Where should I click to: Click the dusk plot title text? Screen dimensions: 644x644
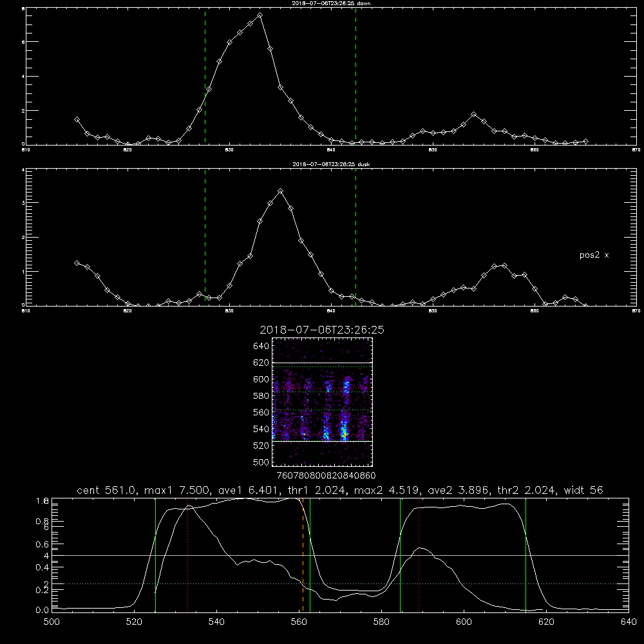tap(331, 164)
